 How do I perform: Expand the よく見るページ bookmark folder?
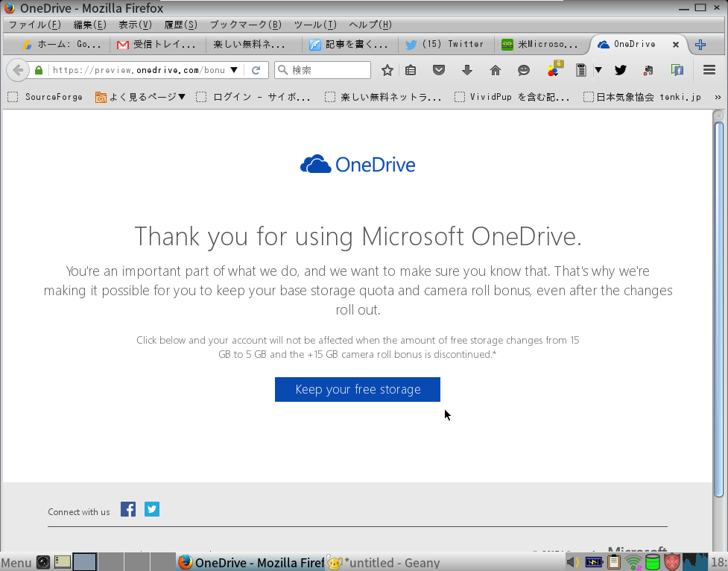[140, 97]
